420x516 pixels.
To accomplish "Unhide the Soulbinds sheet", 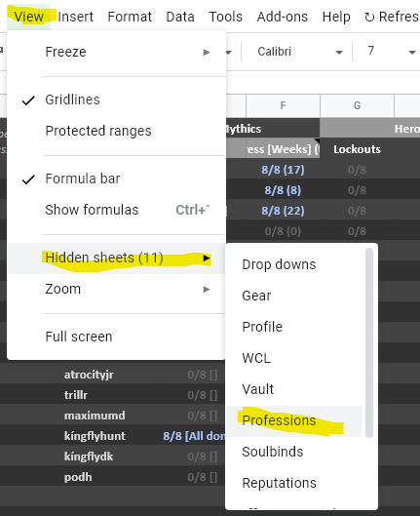I will 294,452.
